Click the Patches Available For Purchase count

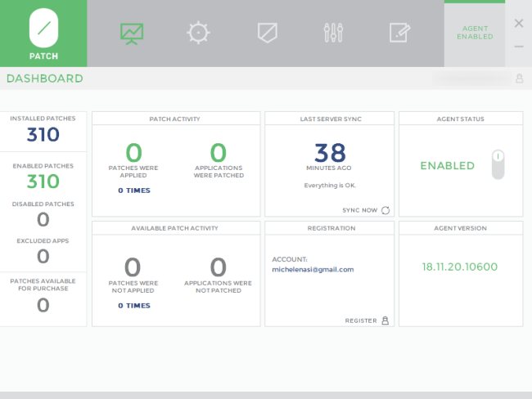(43, 305)
